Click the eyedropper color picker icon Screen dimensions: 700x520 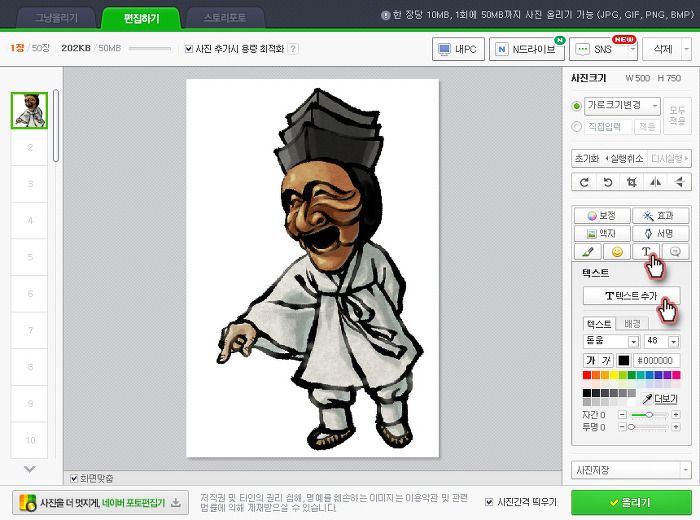coord(647,399)
